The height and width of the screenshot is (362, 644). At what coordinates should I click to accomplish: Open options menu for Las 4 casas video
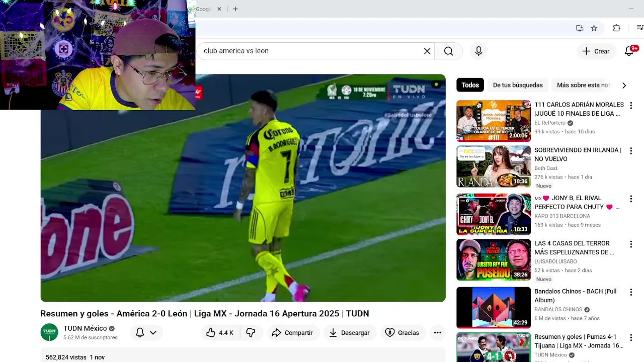click(631, 244)
